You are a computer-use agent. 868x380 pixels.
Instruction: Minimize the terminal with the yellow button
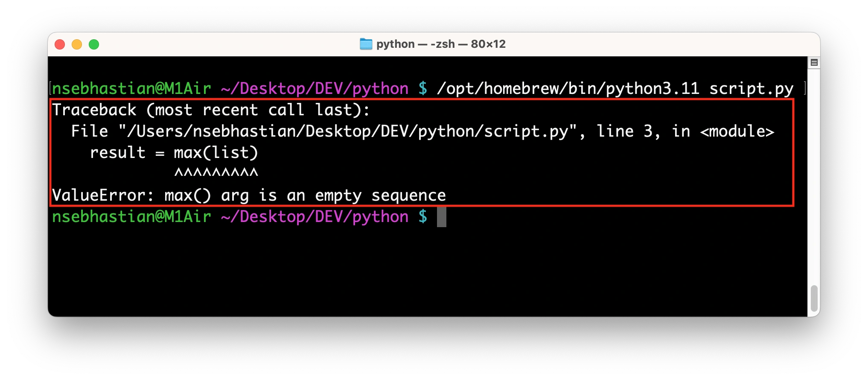coord(77,44)
